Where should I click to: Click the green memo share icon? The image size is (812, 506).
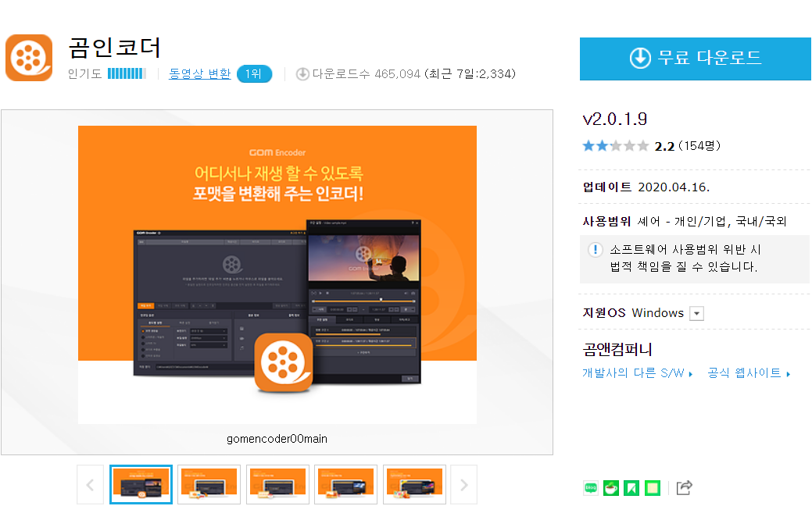point(653,487)
